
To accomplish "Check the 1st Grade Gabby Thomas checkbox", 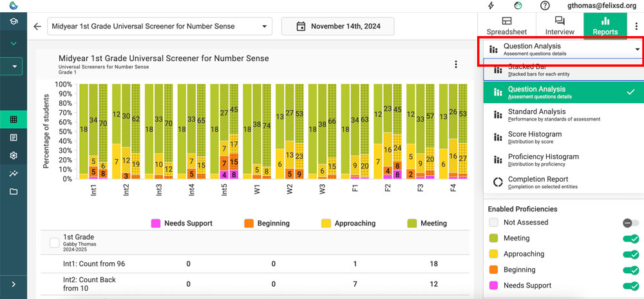I will 55,243.
